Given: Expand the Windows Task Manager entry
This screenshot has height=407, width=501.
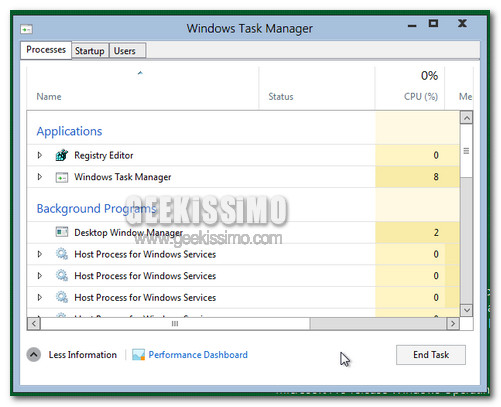Looking at the screenshot, I should point(40,177).
